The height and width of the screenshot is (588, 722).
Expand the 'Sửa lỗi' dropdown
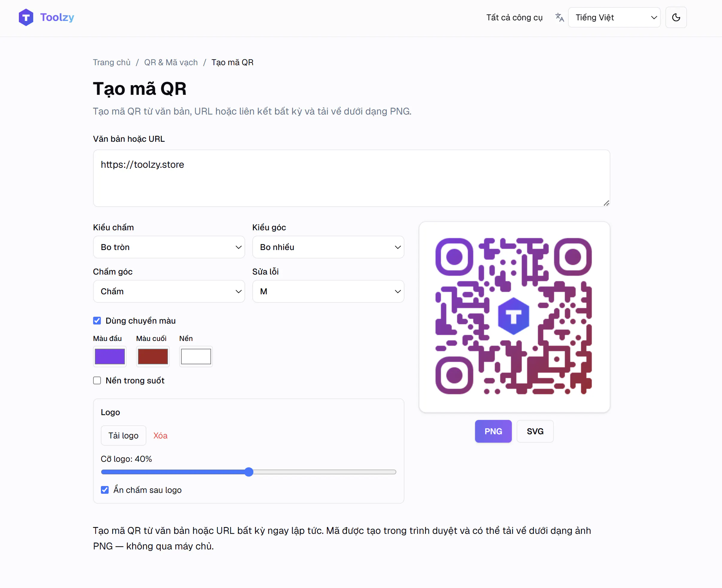(x=328, y=291)
